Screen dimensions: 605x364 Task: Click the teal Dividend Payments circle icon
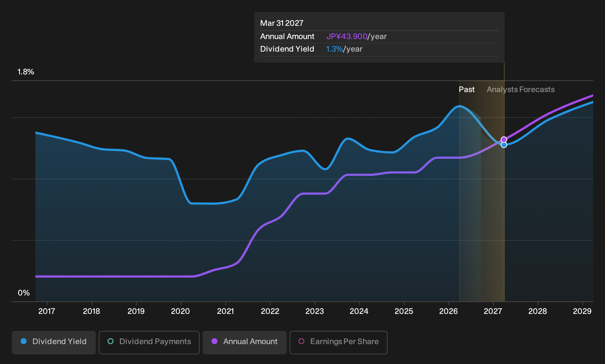click(x=111, y=342)
